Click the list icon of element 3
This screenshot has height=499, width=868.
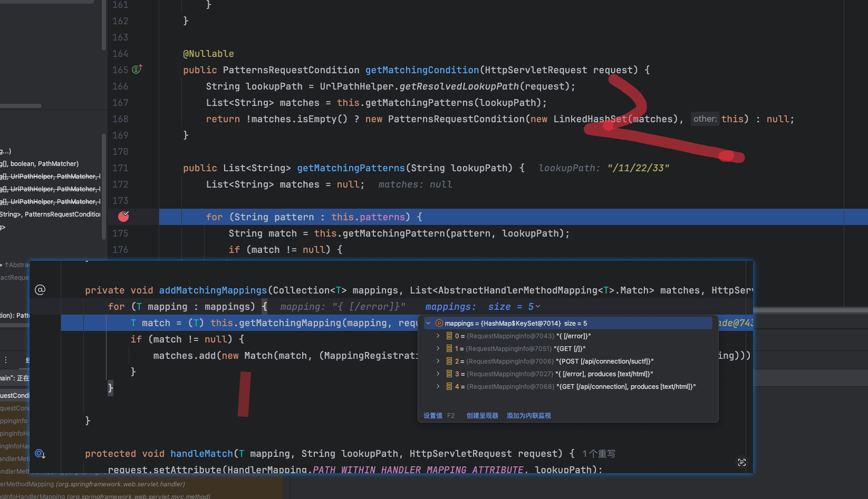(449, 374)
